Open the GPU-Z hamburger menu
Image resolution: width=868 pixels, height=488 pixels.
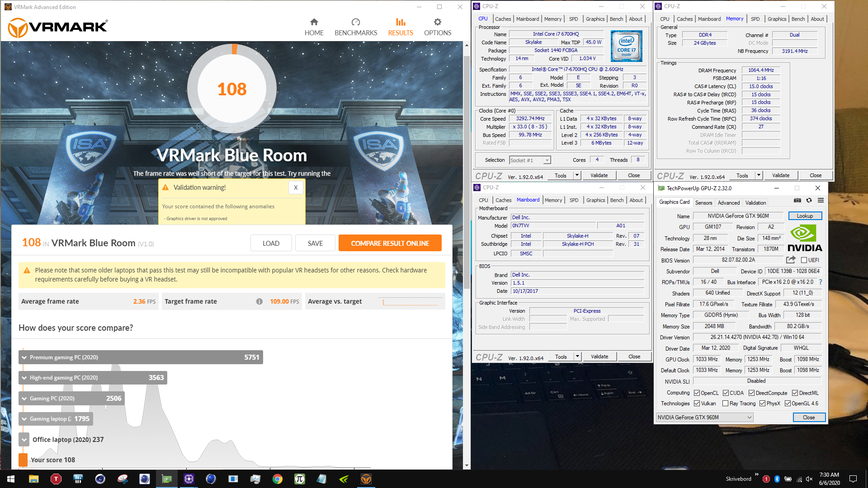(x=821, y=200)
